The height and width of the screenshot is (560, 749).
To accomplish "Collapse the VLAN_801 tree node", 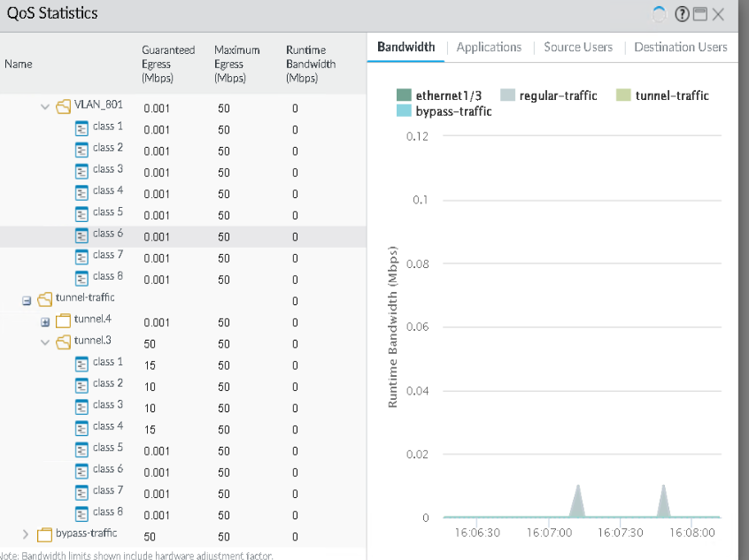I will click(45, 106).
